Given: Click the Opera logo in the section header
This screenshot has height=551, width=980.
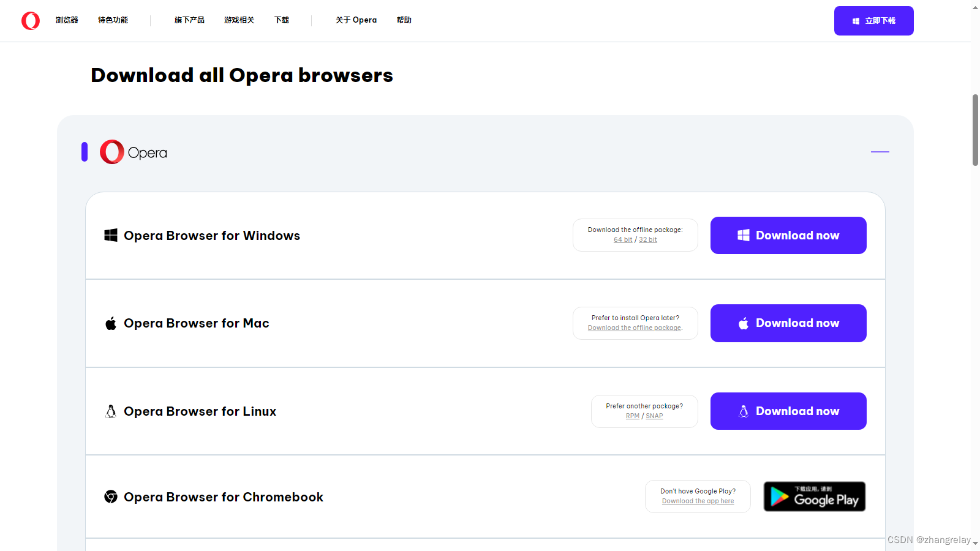Looking at the screenshot, I should coord(133,152).
